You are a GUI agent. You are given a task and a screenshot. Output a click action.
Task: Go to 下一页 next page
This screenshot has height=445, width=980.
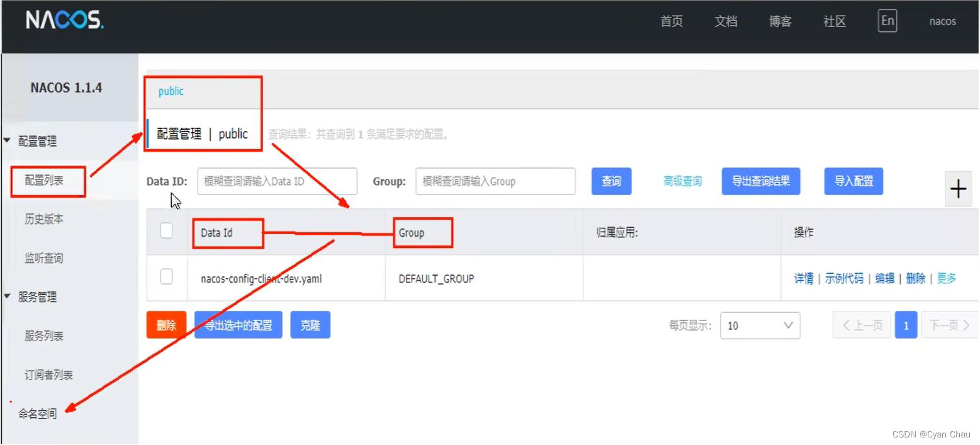pos(949,325)
